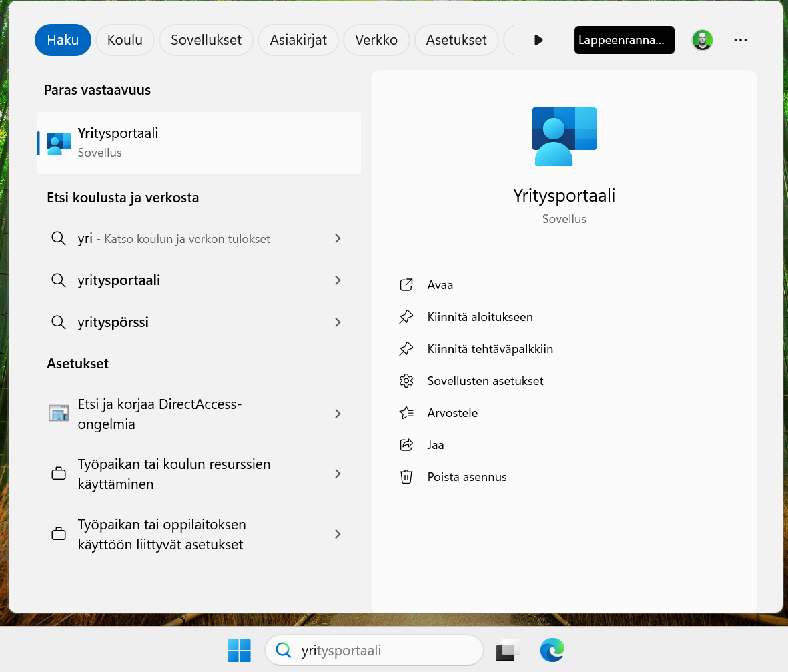Image resolution: width=788 pixels, height=672 pixels.
Task: Pin app with Kiinnitä aloitukseen
Action: coord(480,317)
